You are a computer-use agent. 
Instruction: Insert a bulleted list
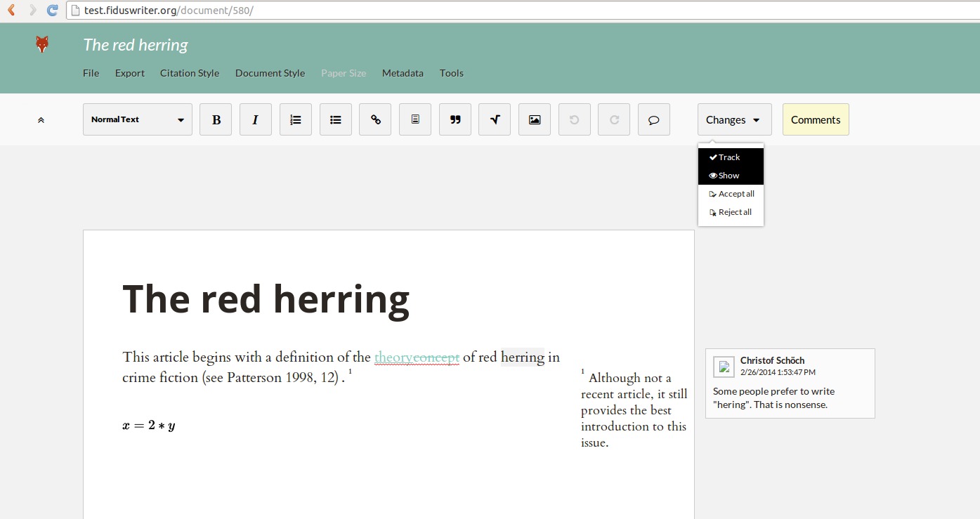coord(336,119)
